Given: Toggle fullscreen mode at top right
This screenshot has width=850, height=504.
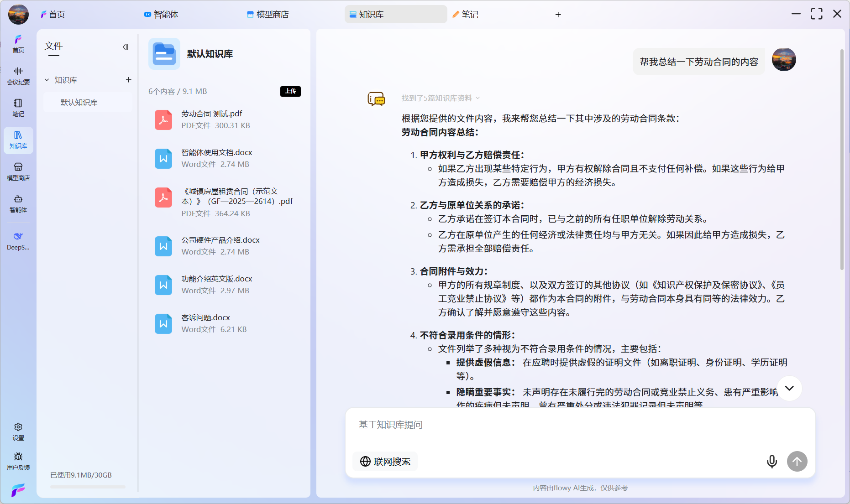Looking at the screenshot, I should pos(817,14).
